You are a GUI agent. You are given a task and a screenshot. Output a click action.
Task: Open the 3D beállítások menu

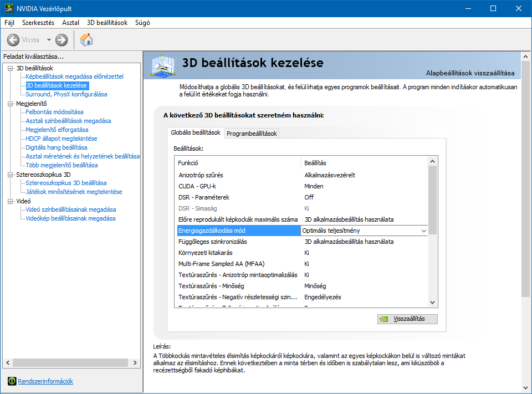coord(107,23)
